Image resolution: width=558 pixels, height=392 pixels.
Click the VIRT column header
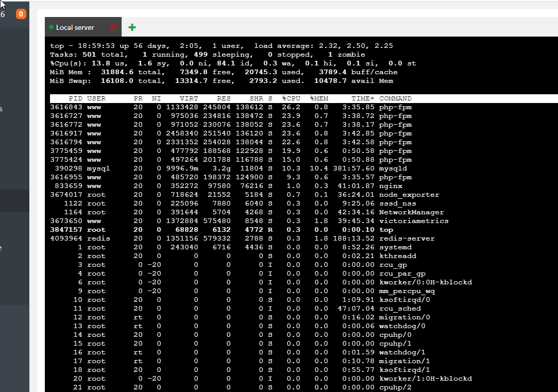tap(189, 98)
